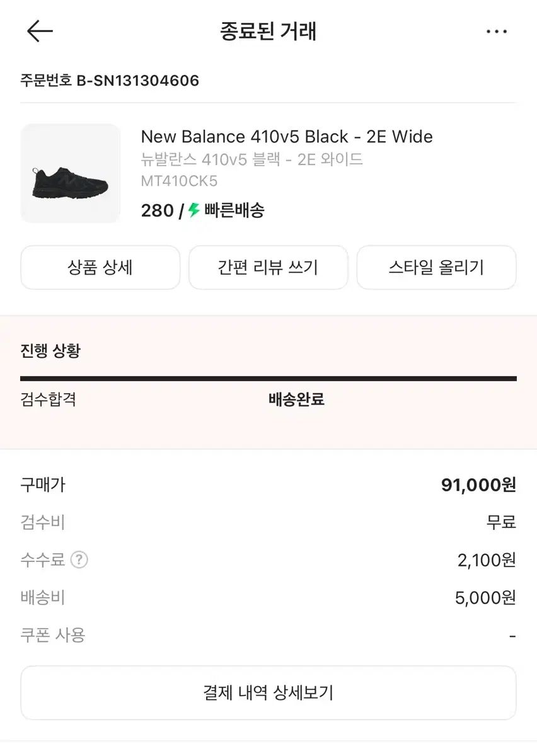Tap the 종료된 거래 page title

click(x=268, y=31)
